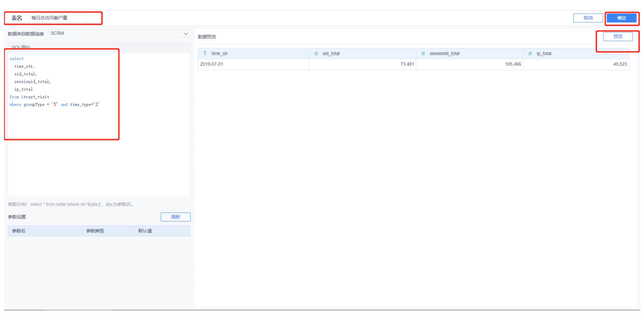Screen dimensions: 644x316
Task: Select the ip_total column header
Action: (576, 54)
